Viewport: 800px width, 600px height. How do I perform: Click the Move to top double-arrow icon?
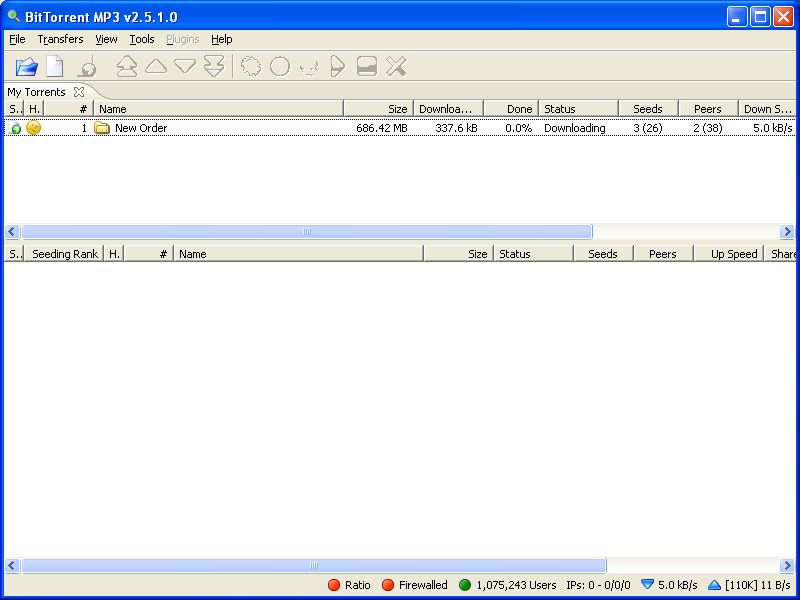point(127,67)
